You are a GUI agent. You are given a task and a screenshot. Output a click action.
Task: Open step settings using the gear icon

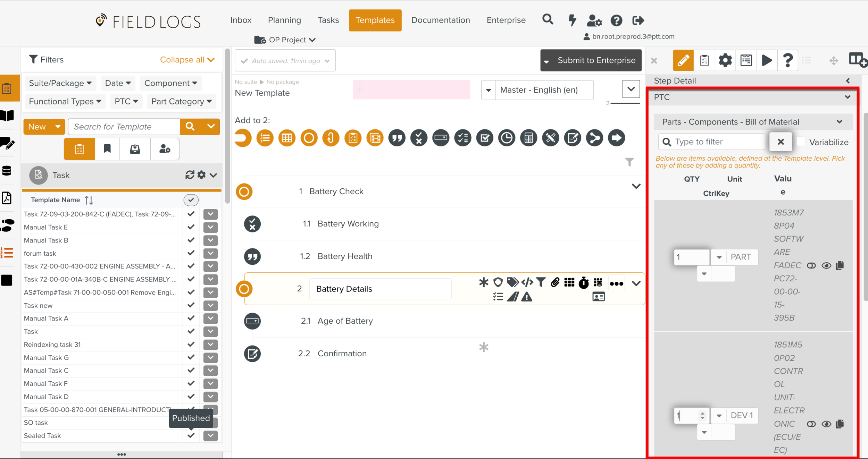click(x=725, y=60)
